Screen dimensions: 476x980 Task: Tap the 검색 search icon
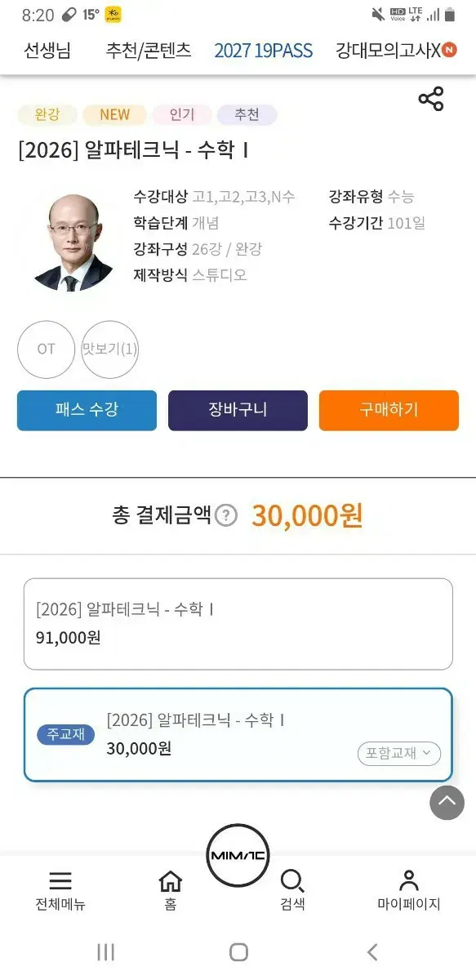point(292,881)
